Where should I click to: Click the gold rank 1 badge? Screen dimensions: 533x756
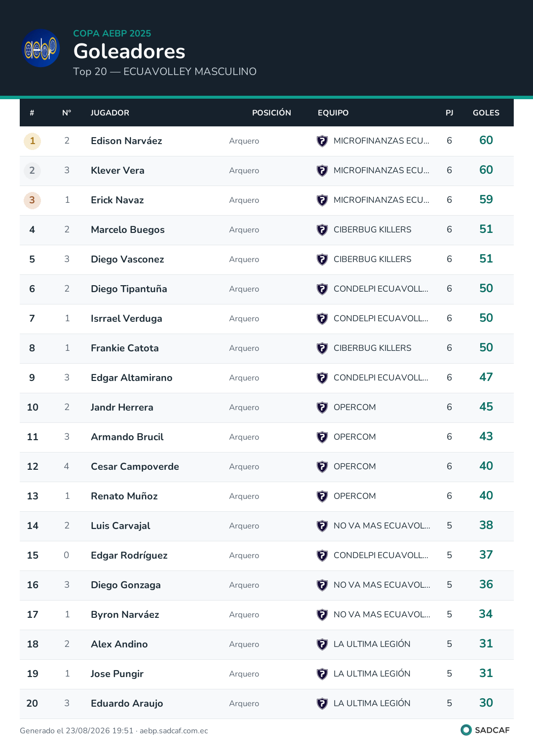click(x=33, y=141)
